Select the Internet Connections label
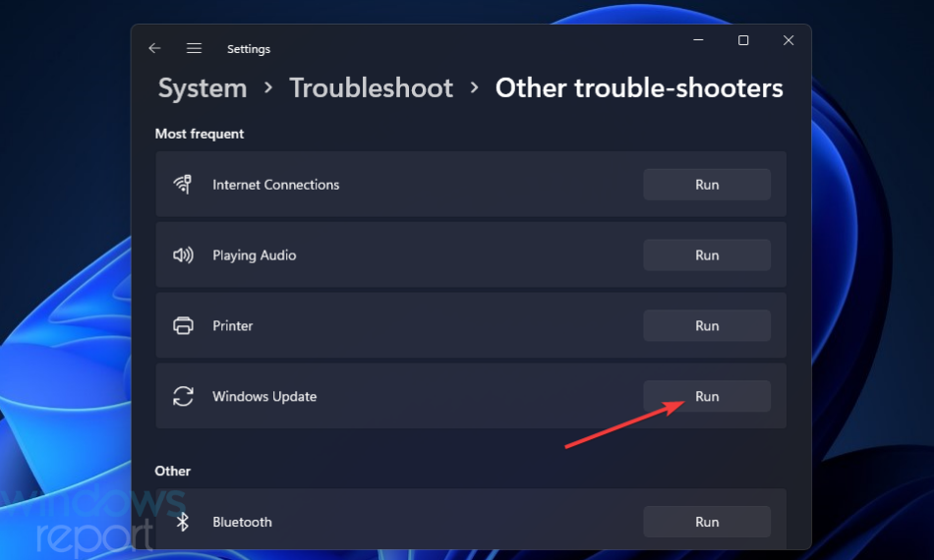Screen dimensions: 934x560 click(x=275, y=185)
